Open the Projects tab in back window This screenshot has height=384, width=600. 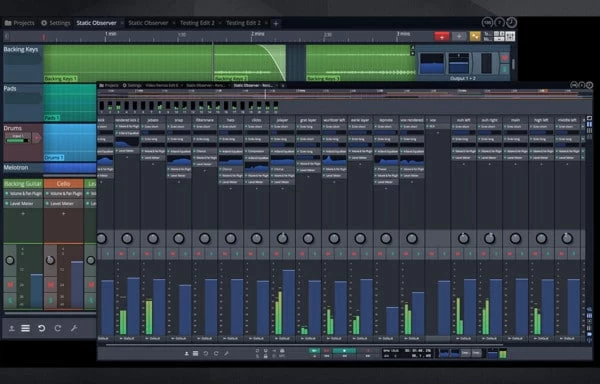tap(20, 23)
